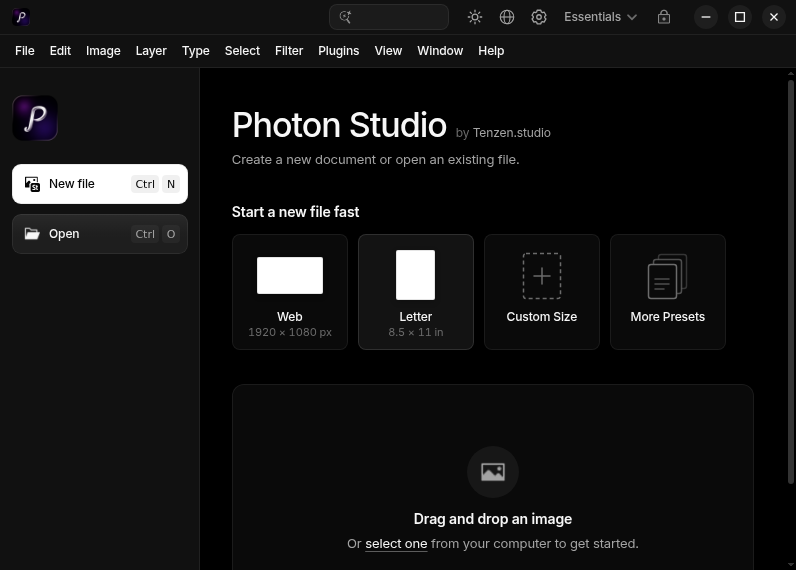Open the Filter menu
This screenshot has width=796, height=570.
click(x=289, y=51)
